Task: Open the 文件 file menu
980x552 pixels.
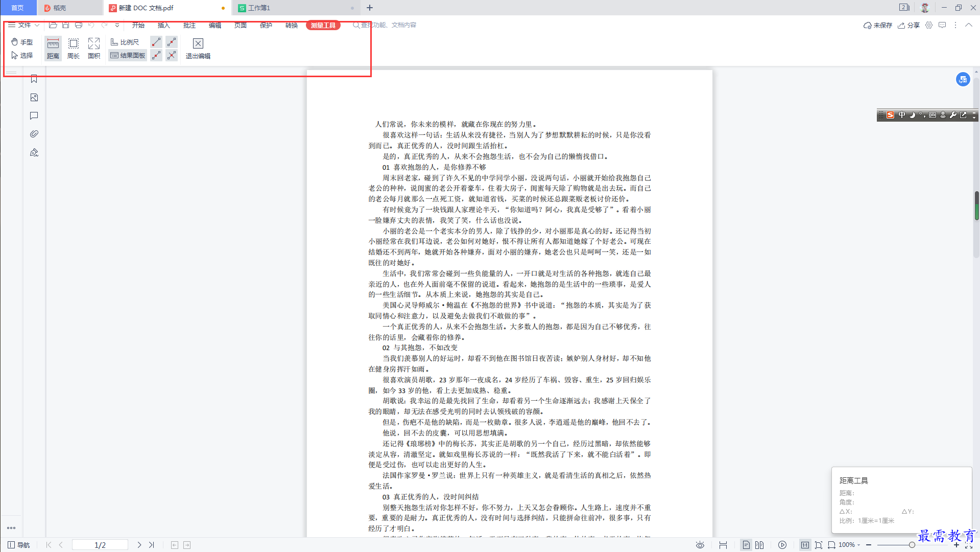Action: tap(23, 25)
